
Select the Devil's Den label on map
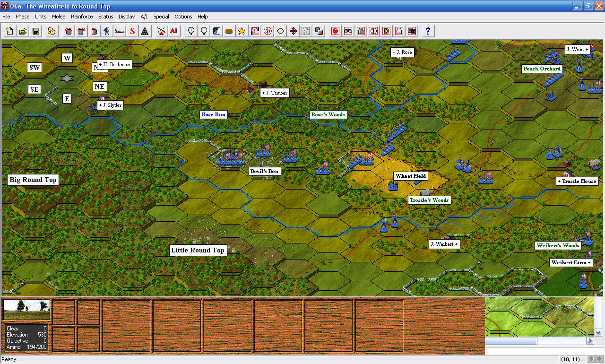click(264, 171)
